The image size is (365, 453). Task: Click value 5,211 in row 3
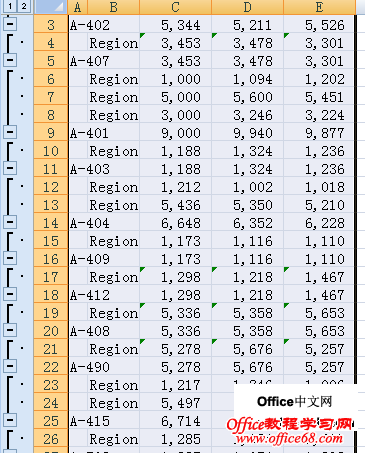pyautogui.click(x=248, y=25)
